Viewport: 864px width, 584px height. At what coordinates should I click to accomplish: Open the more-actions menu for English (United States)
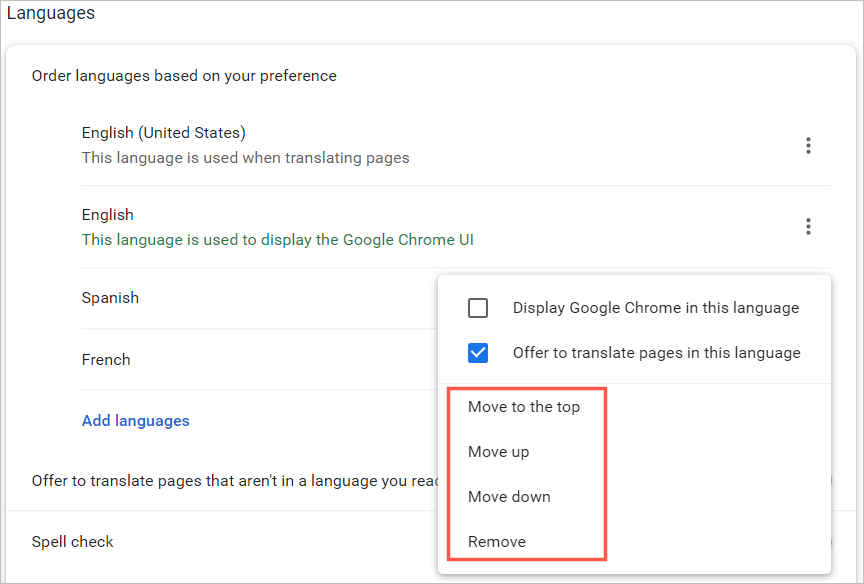(808, 145)
